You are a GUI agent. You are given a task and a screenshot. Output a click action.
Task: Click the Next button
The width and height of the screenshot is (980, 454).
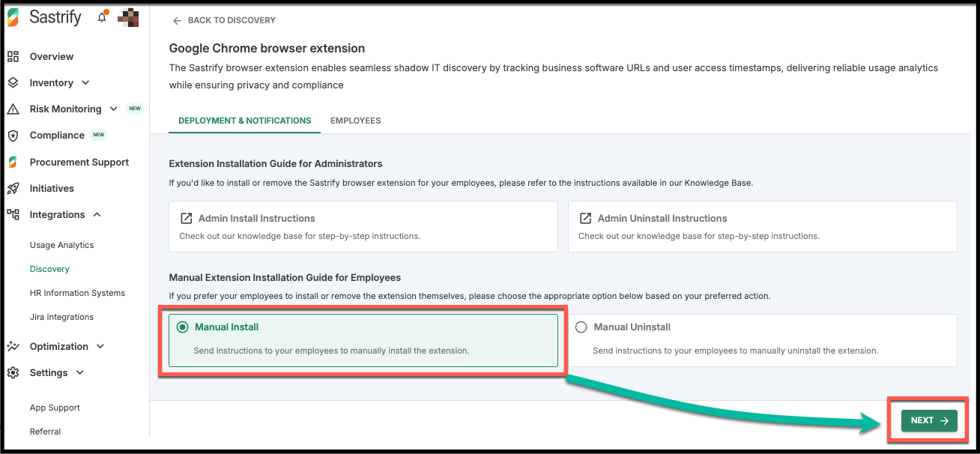[929, 421]
